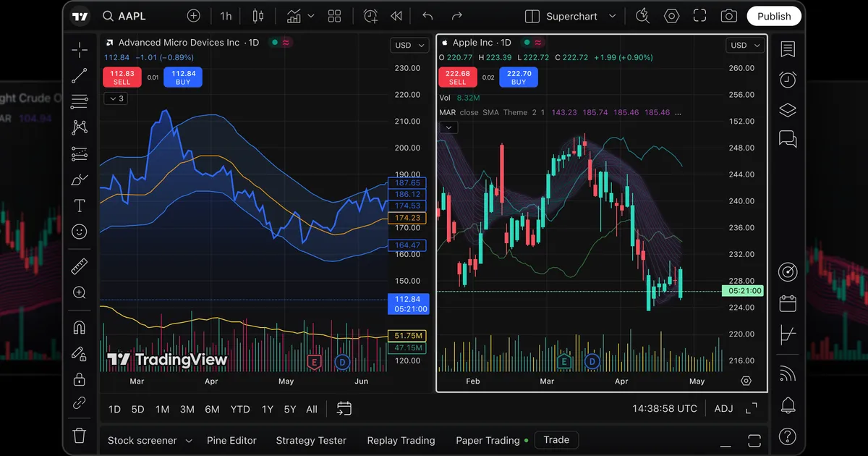Image resolution: width=868 pixels, height=456 pixels.
Task: Open the USD currency dropdown on Apple chart
Action: tap(744, 45)
